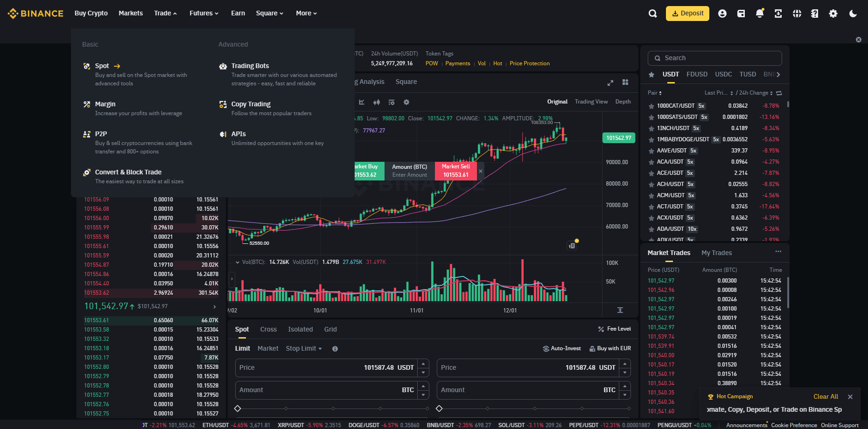The height and width of the screenshot is (429, 868).
Task: Favorite the AAVE/USDT pair
Action: click(651, 151)
